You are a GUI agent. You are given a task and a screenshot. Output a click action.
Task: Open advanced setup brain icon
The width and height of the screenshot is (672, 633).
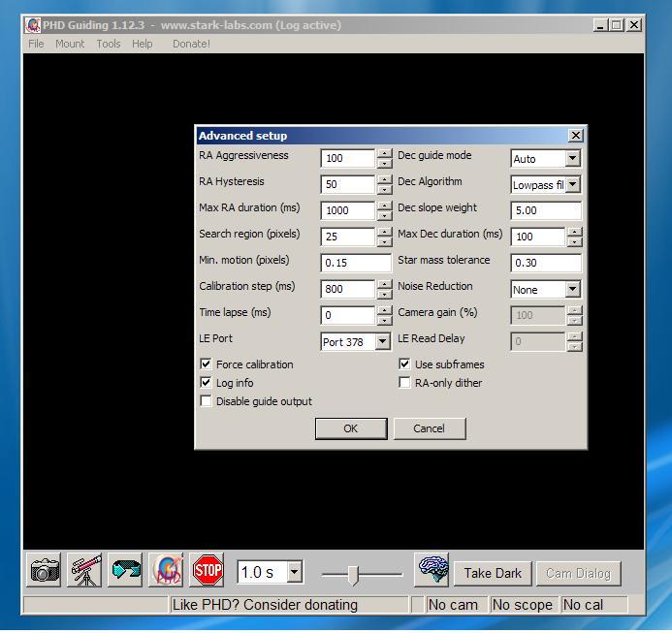tap(432, 570)
